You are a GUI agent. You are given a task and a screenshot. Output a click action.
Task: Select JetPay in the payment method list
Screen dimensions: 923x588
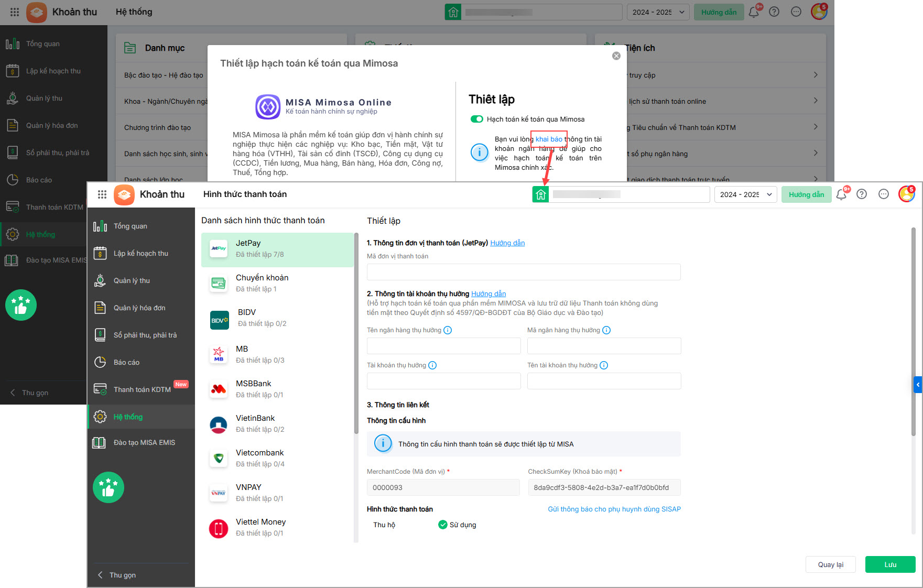277,249
